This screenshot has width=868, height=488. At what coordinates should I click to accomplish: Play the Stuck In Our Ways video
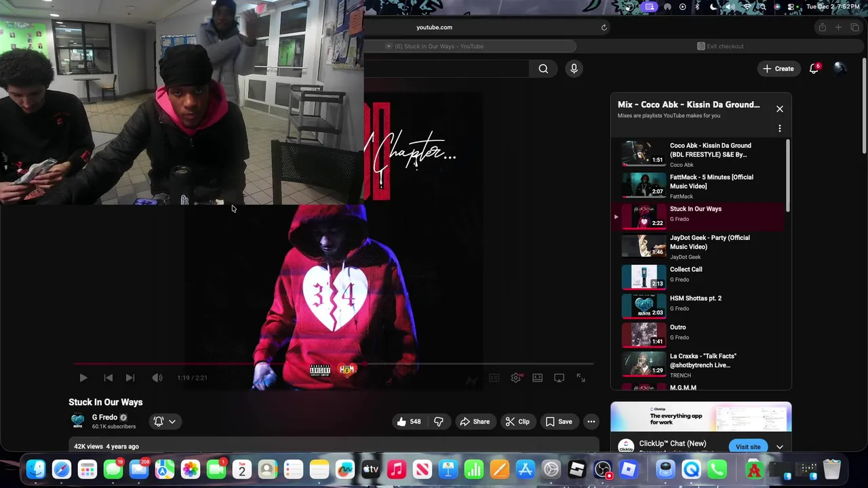point(83,378)
